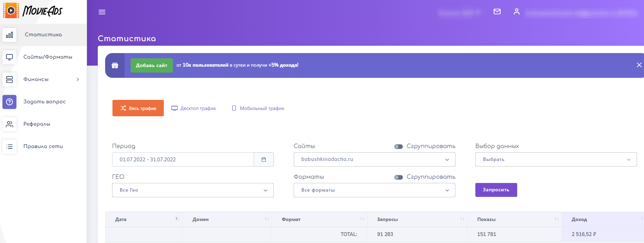
Task: Open the mail envelope icon
Action: tap(497, 12)
